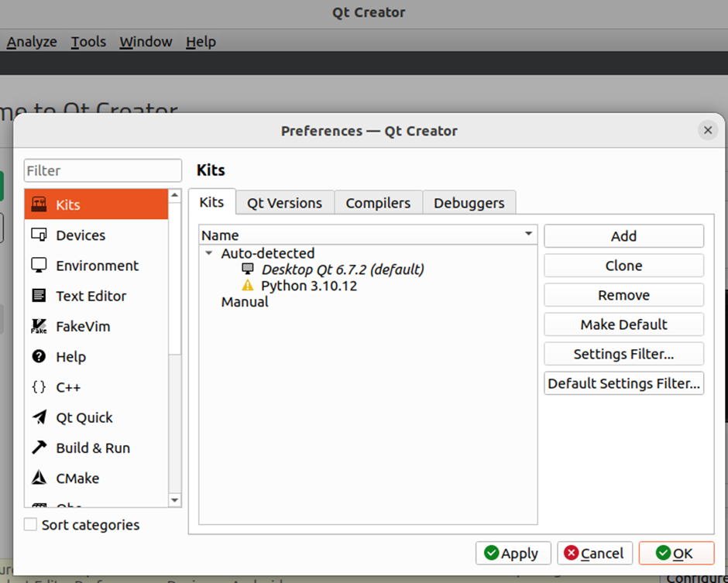Enable the Sort categories checkbox

point(31,524)
